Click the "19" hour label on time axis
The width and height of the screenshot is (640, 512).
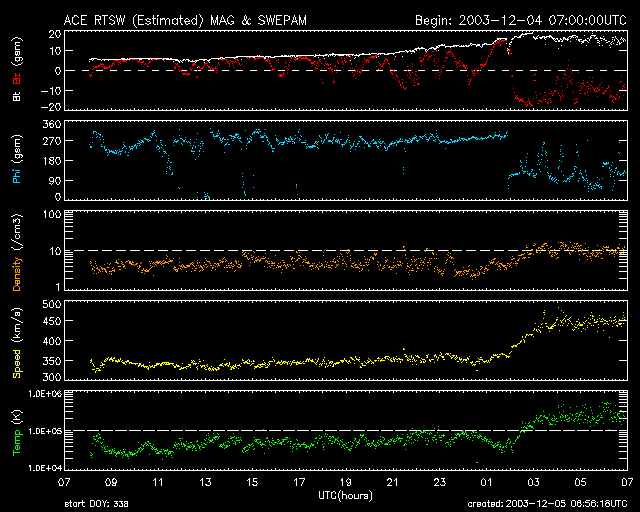click(x=346, y=483)
